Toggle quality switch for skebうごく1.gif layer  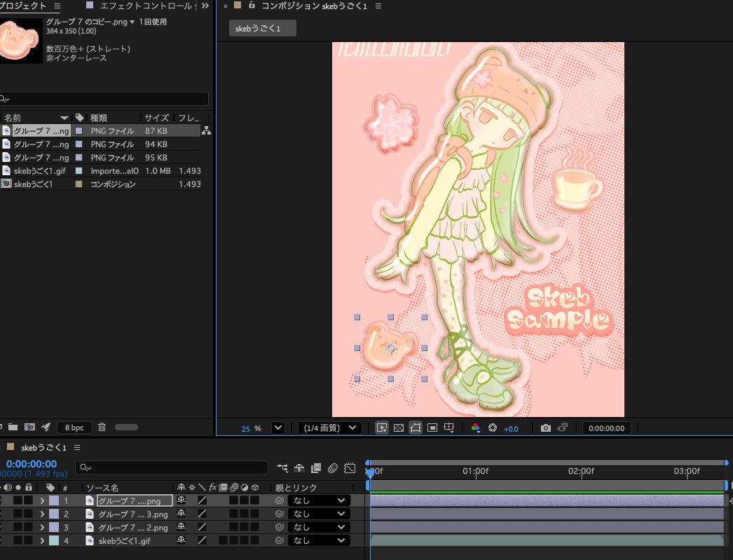[x=202, y=540]
